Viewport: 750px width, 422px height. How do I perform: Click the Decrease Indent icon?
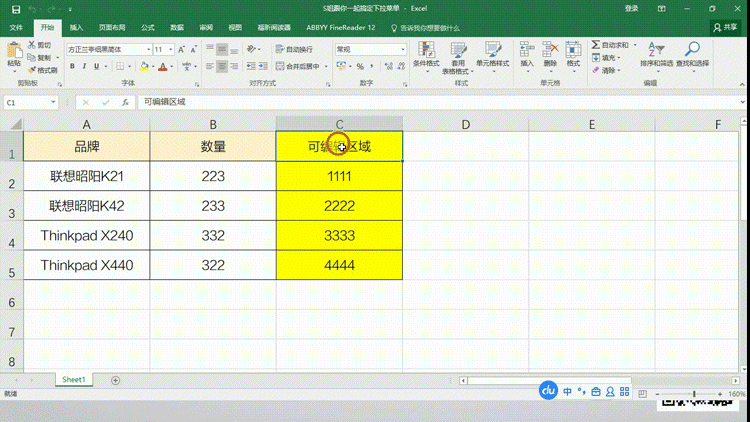[x=251, y=66]
